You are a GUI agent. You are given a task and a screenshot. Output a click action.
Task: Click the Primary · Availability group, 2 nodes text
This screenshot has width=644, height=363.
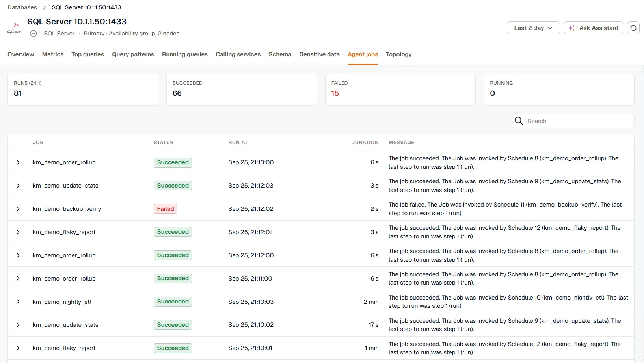[x=131, y=34]
